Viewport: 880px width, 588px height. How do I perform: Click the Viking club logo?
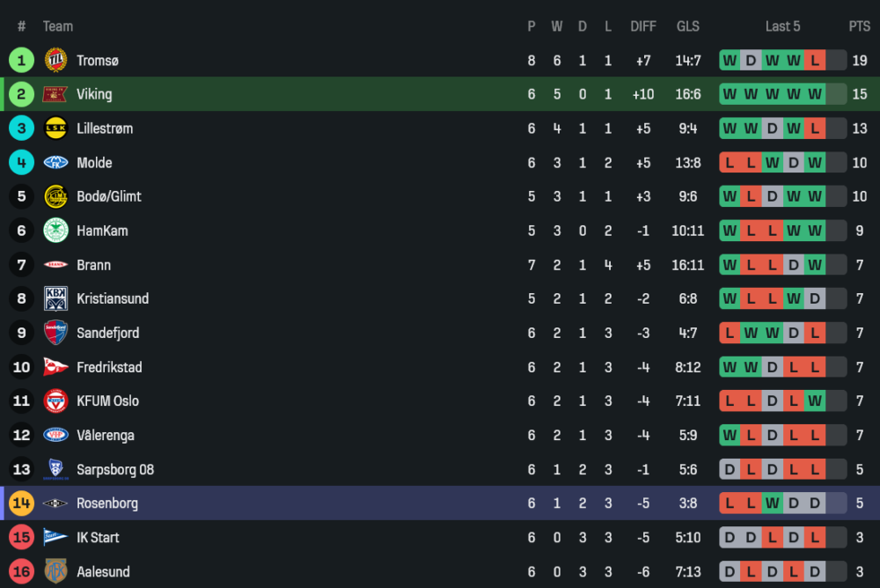click(55, 94)
